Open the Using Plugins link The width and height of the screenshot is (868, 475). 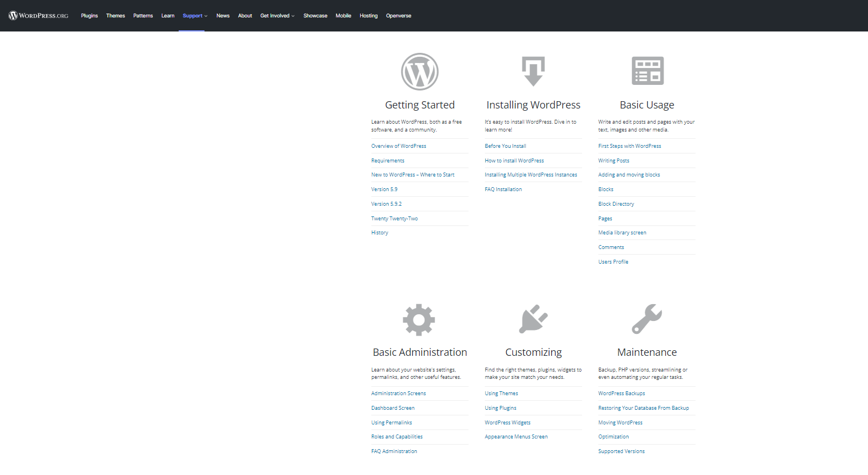click(x=501, y=408)
